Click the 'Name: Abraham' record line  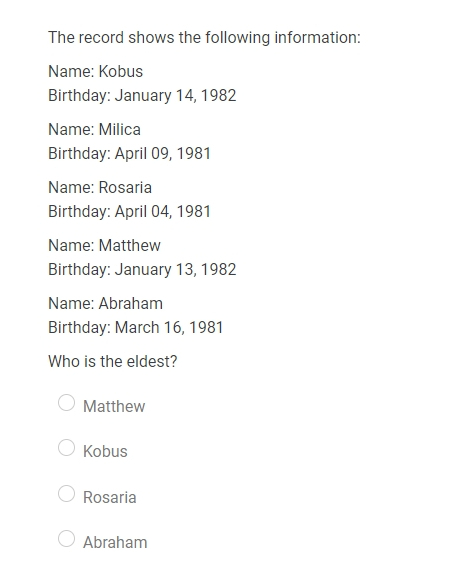[x=105, y=303]
